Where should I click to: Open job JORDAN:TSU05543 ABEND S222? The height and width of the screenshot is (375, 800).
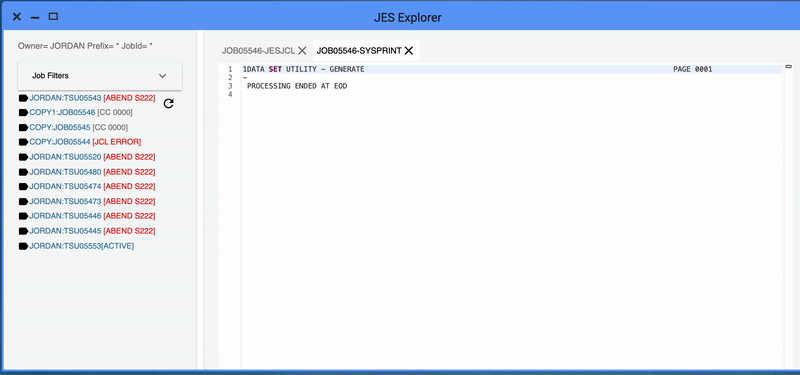[x=92, y=97]
